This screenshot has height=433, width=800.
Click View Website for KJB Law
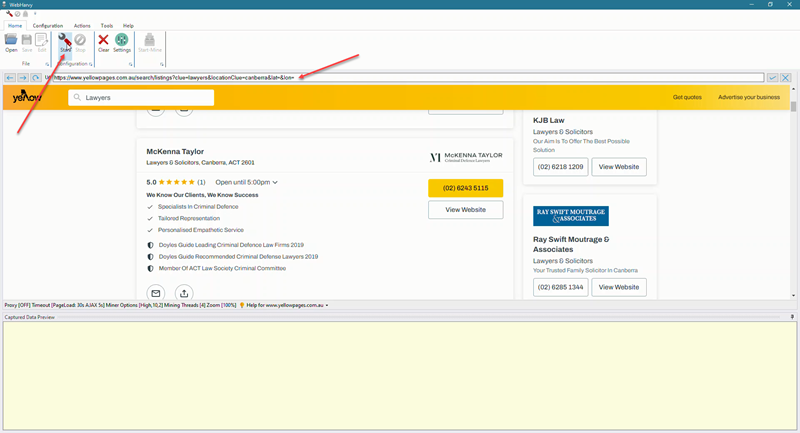point(618,167)
